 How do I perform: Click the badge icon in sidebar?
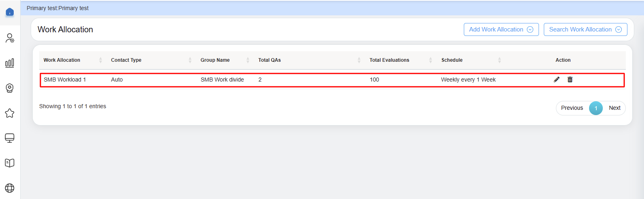click(10, 88)
